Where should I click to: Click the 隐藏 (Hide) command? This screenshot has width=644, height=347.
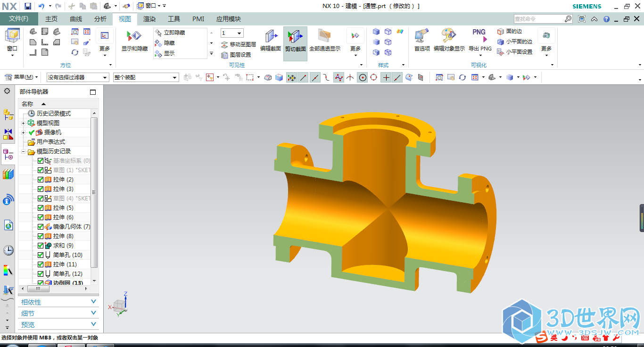[x=165, y=43]
